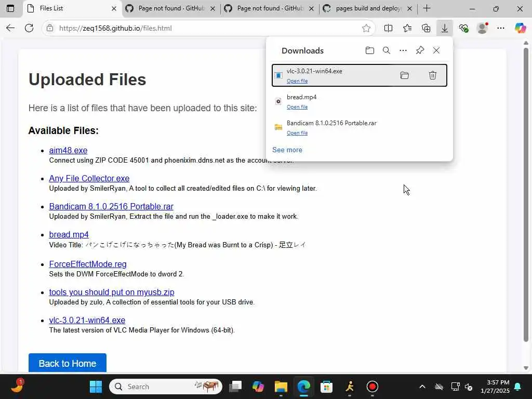Select bread.mp4 entry in Downloads panel
The image size is (532, 399).
(x=360, y=101)
